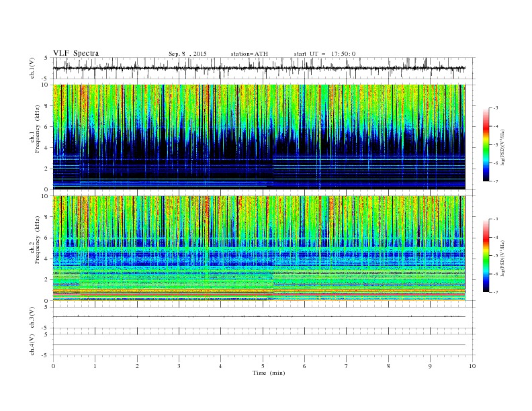Click the "5" minute time axis tick label

point(263,366)
